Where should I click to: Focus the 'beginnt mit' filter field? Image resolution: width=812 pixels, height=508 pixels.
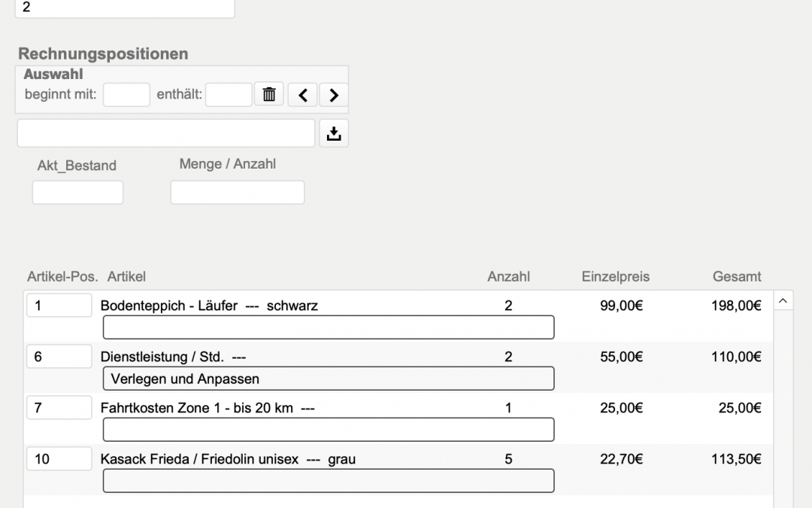pyautogui.click(x=126, y=95)
